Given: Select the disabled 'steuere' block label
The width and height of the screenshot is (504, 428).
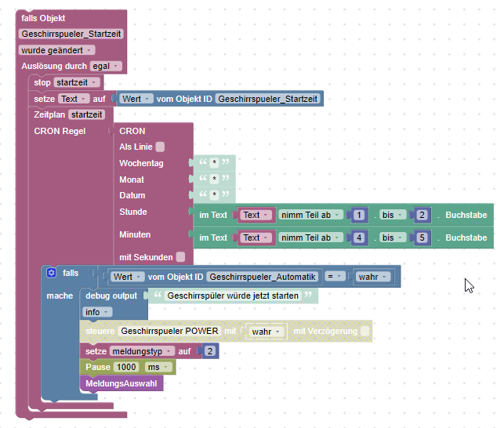Looking at the screenshot, I should click(100, 331).
